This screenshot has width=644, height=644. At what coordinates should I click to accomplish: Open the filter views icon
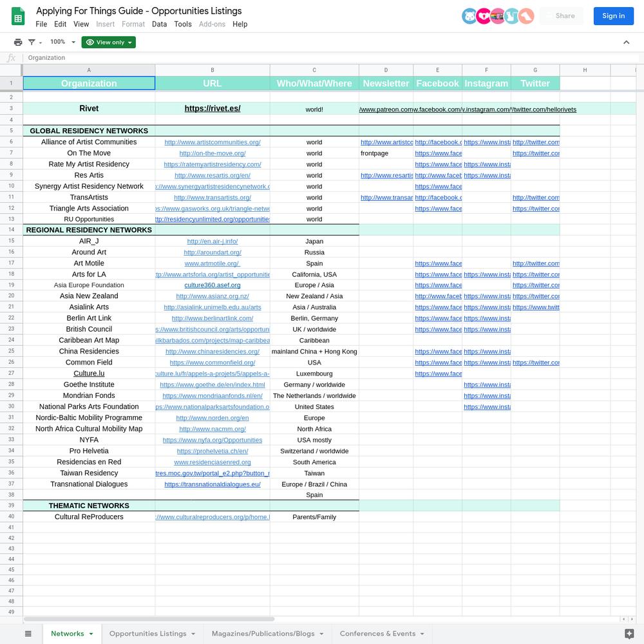[x=32, y=43]
